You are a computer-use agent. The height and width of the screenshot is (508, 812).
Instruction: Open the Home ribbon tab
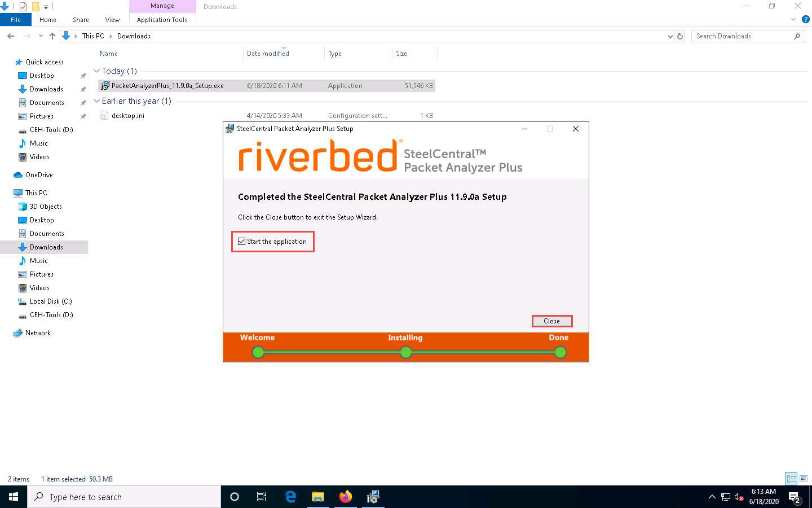[x=48, y=20]
